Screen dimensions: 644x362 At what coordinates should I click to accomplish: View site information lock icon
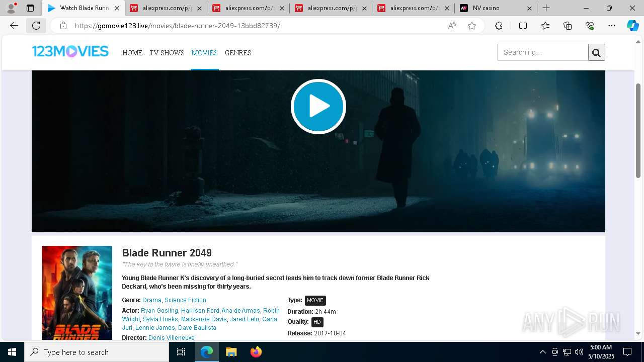(x=63, y=26)
